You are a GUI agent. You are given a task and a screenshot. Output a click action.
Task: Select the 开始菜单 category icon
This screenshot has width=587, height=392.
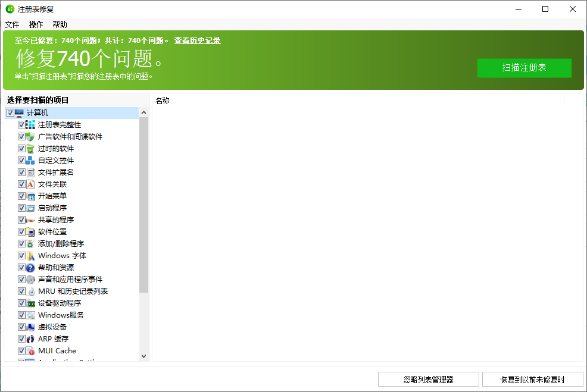click(30, 196)
